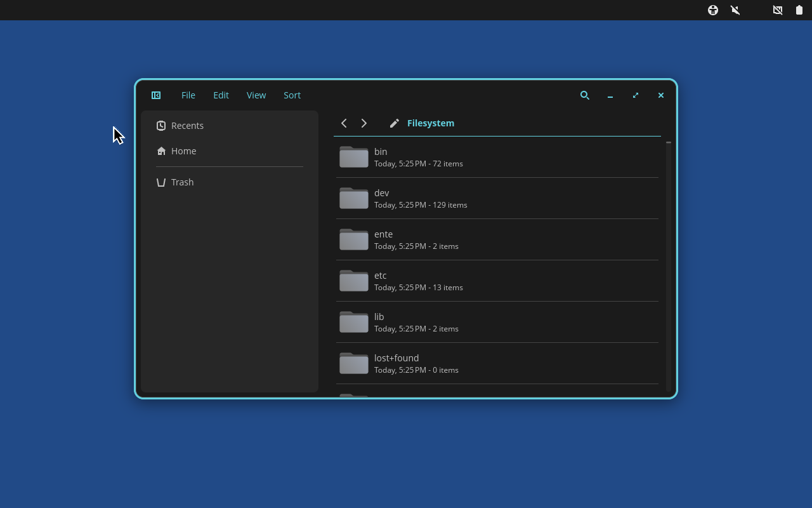
Task: Open Home in the sidebar
Action: pyautogui.click(x=230, y=151)
